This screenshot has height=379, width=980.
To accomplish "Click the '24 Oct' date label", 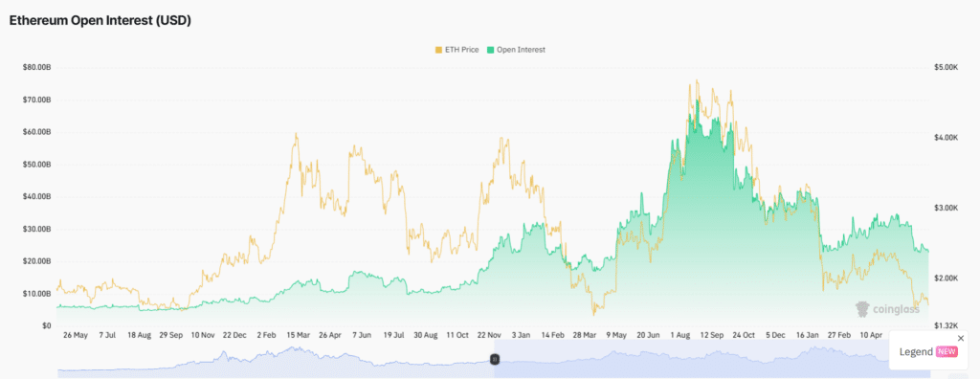I will click(743, 335).
